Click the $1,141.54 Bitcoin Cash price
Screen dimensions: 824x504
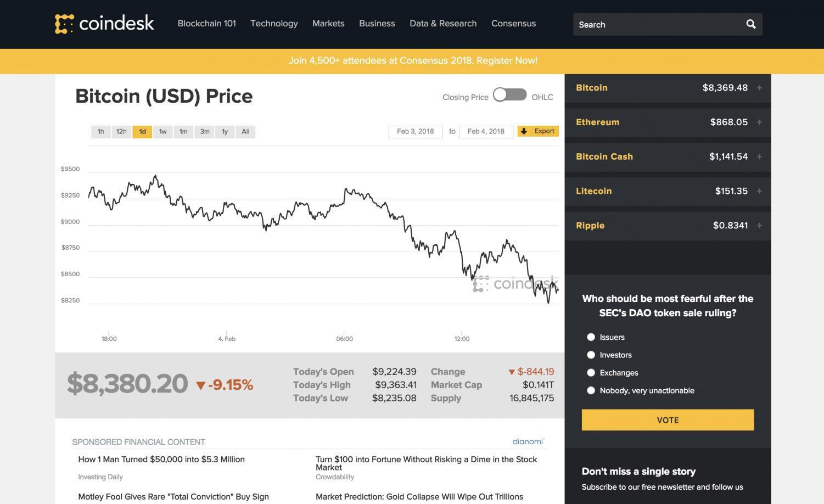click(728, 156)
